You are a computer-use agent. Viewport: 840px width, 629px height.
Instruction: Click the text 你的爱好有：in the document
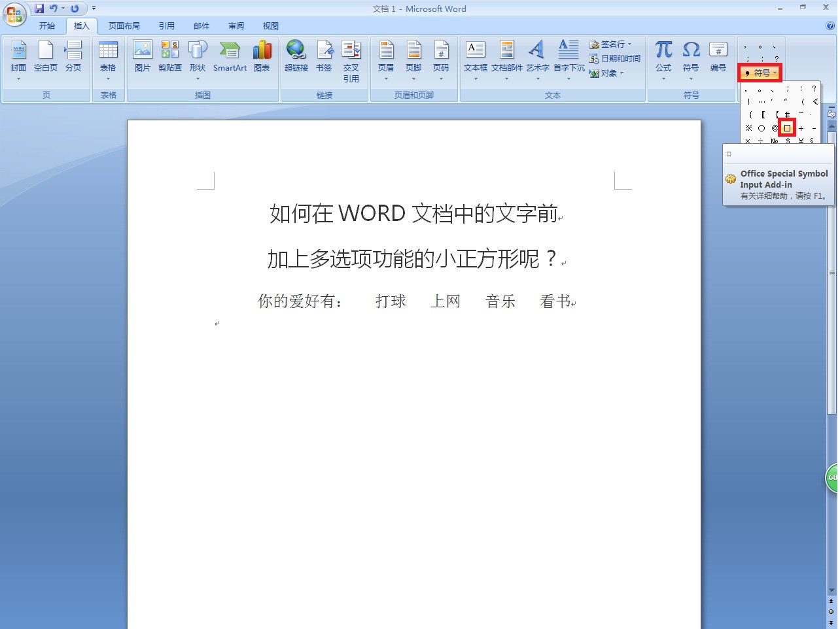300,301
